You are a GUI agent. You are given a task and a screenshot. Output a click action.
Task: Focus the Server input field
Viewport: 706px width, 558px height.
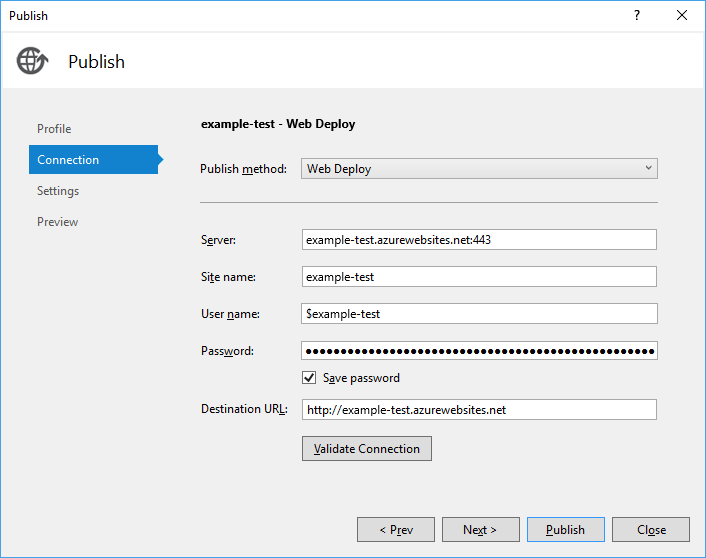point(479,240)
